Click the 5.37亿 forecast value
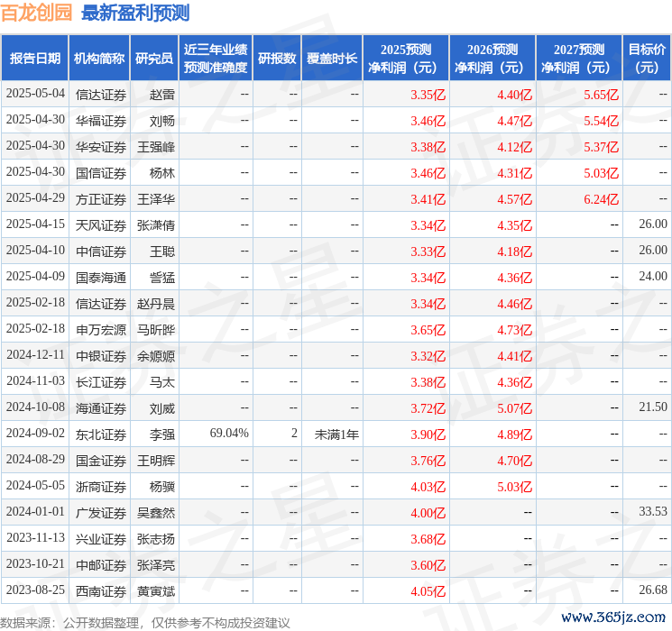Viewport: 672px width, 631px height. tap(601, 147)
